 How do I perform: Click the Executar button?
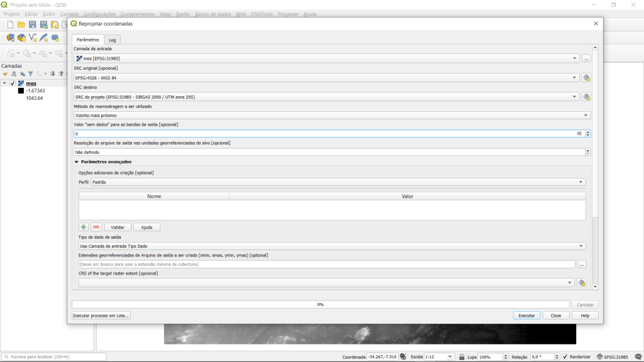[x=526, y=315]
